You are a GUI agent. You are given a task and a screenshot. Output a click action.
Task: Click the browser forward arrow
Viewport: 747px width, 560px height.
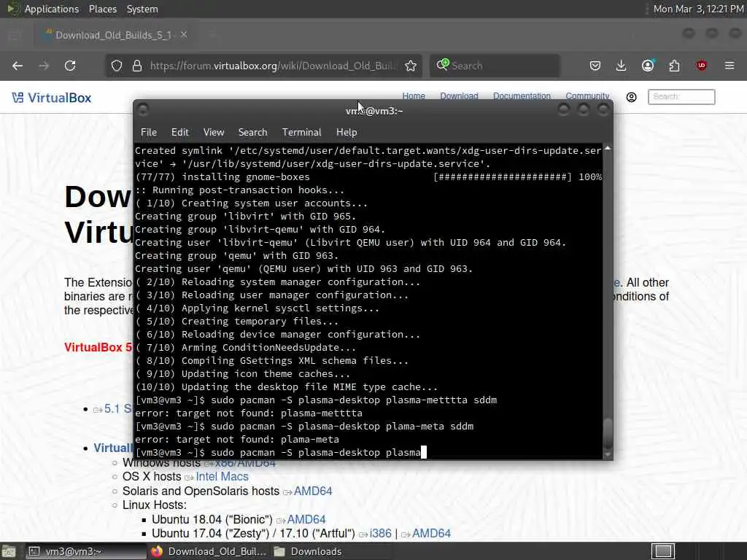(x=44, y=66)
